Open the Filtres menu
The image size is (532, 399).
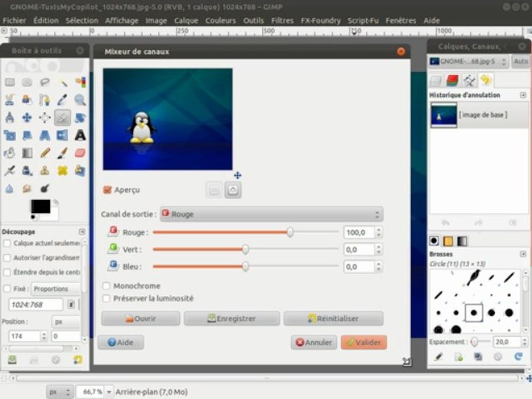tap(282, 21)
